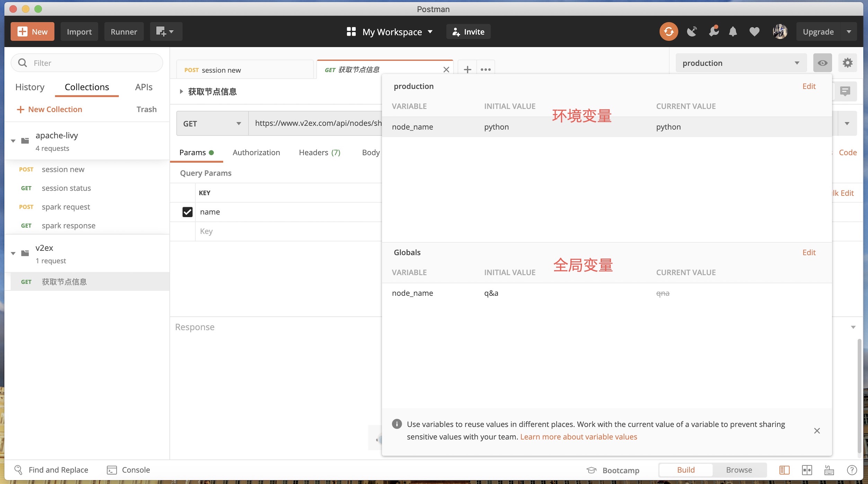Switch to Browse mode
Viewport: 868px width, 484px height.
click(x=739, y=470)
